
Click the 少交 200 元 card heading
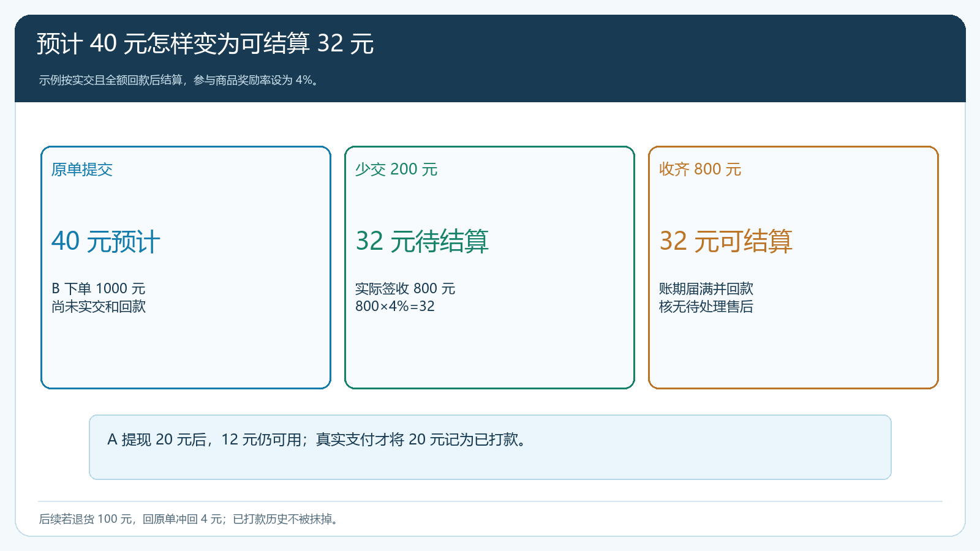point(396,170)
